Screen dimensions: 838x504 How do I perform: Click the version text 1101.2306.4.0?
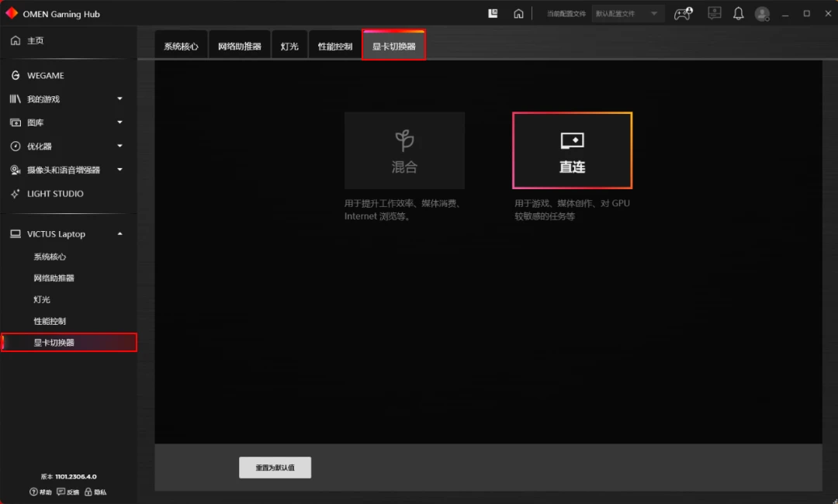(x=76, y=476)
